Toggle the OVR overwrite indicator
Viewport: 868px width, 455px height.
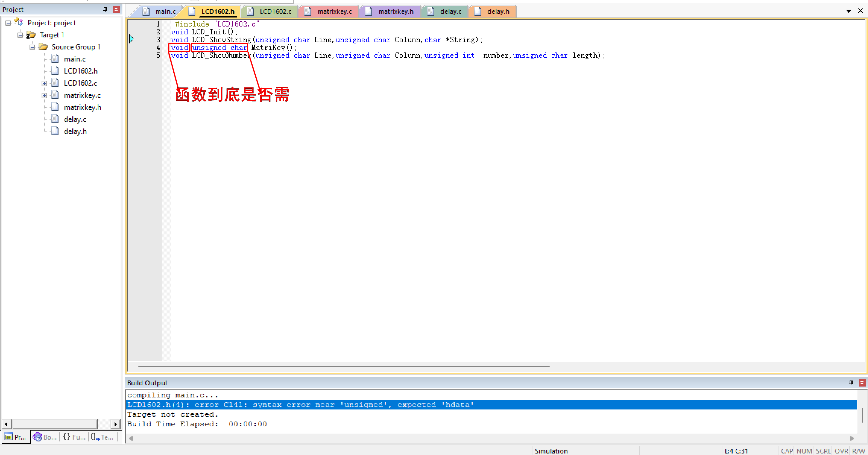pyautogui.click(x=841, y=451)
